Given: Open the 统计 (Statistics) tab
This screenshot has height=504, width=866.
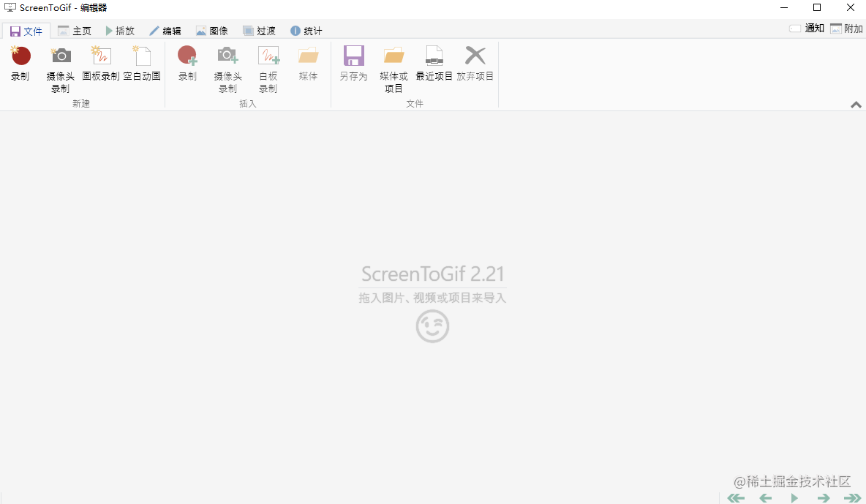Looking at the screenshot, I should coord(306,31).
